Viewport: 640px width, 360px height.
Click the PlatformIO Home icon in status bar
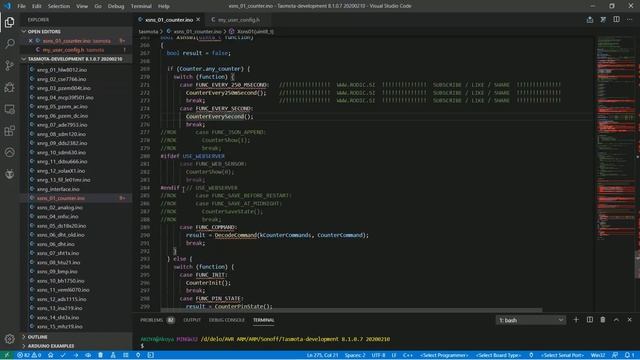coord(51,355)
